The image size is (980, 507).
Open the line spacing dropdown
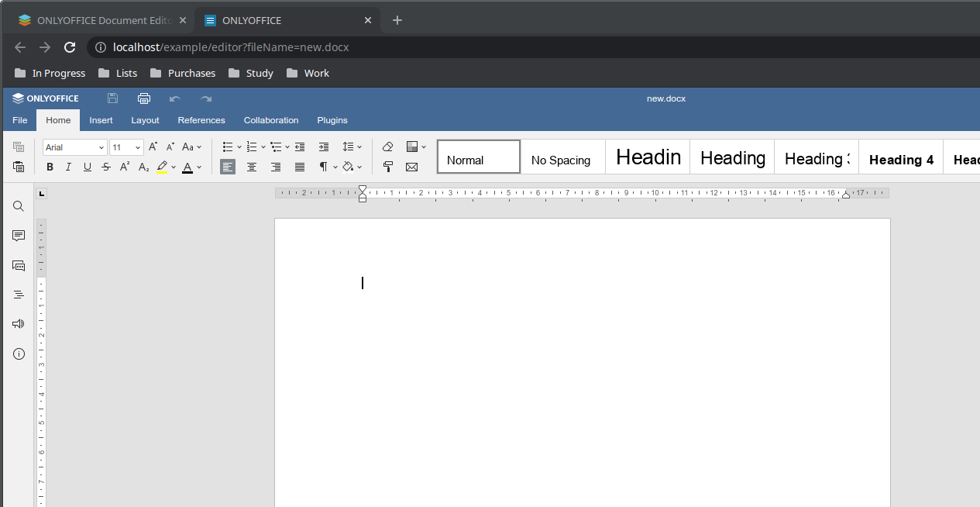[352, 147]
